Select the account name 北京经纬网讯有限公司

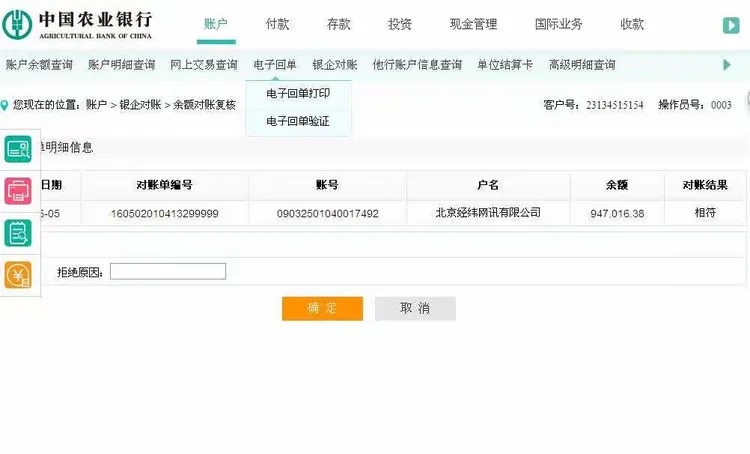click(488, 213)
